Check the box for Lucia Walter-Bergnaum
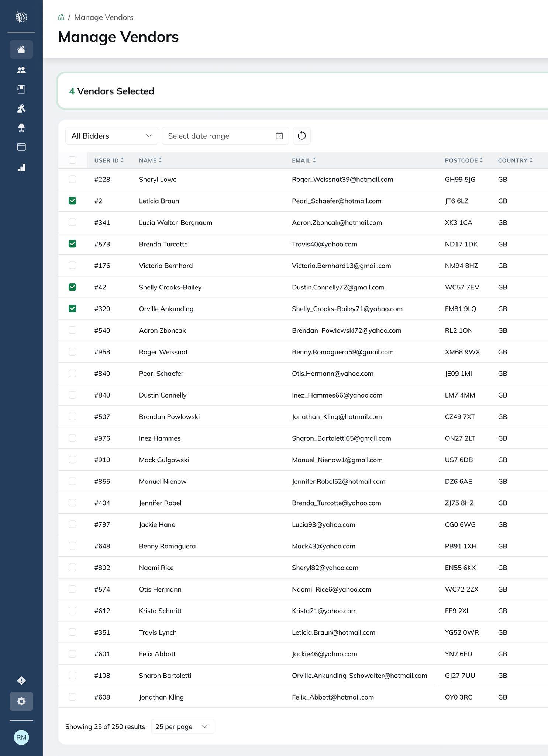This screenshot has width=548, height=756. click(72, 222)
